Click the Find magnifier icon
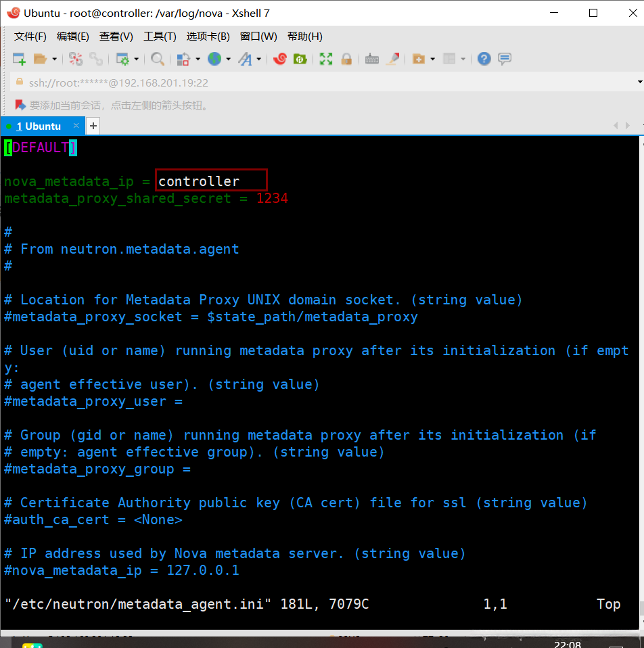 [x=158, y=60]
